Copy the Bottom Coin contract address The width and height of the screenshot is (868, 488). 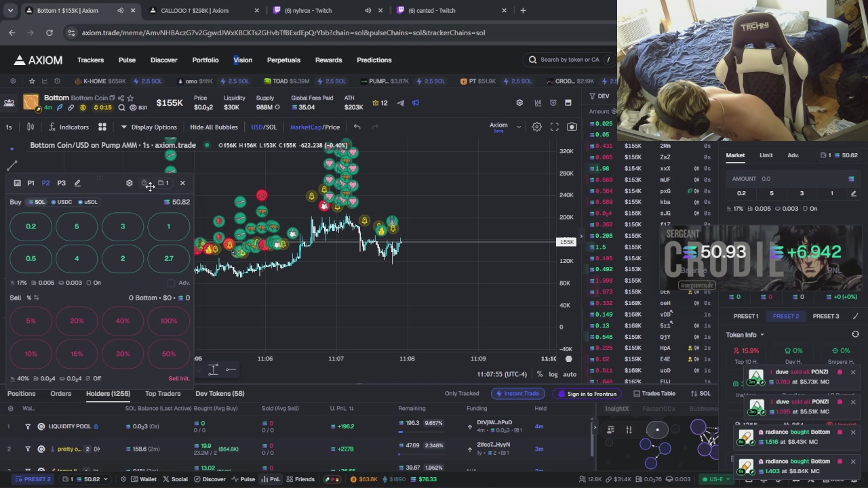point(113,98)
